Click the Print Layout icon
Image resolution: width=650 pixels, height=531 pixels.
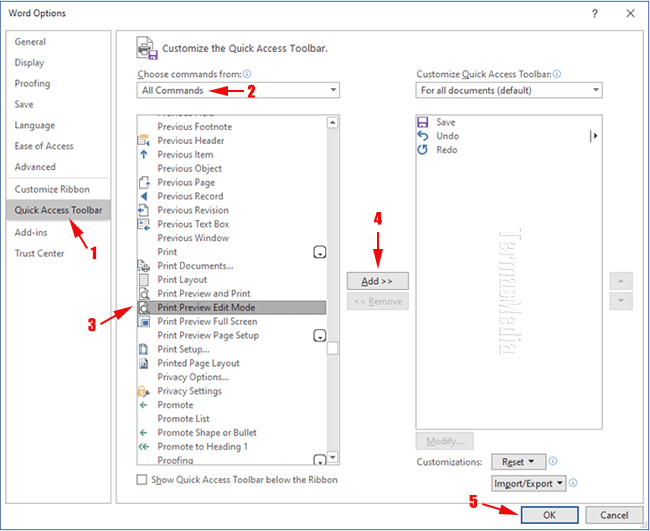pos(143,280)
